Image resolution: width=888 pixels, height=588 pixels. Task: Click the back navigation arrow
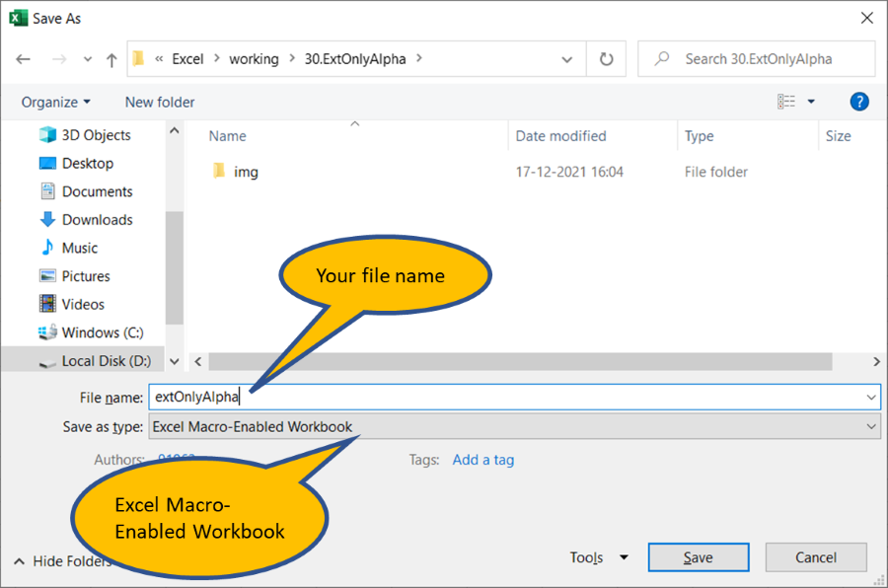(24, 59)
